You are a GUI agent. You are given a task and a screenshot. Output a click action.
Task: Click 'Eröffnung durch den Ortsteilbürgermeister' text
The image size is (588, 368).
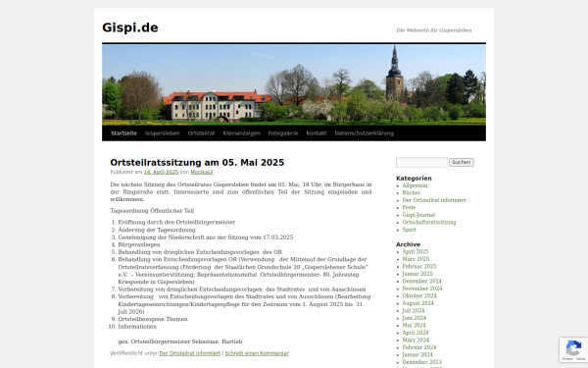176,223
